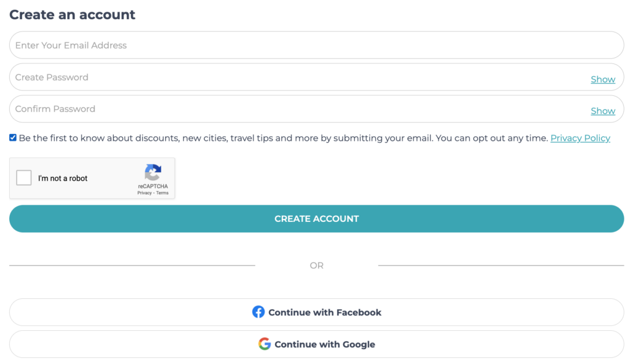Click the Enter Your Email Address field
Screen dimensions: 630x364
[x=295, y=45]
